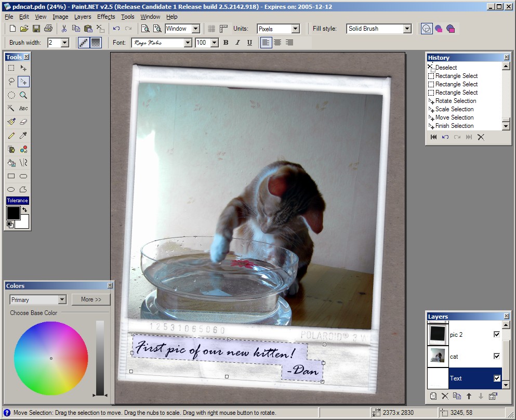Select the Pencil tool

click(x=11, y=136)
